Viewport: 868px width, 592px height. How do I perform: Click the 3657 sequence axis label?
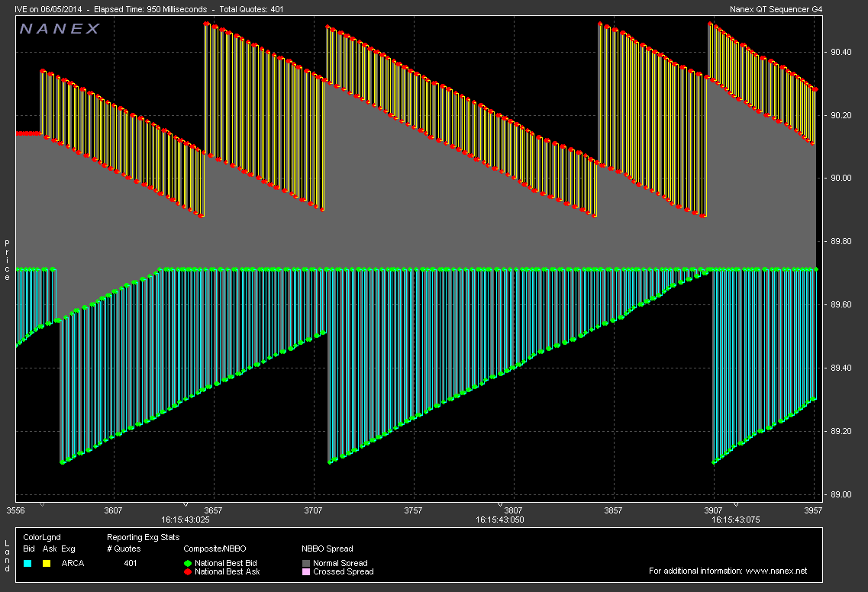[x=213, y=510]
